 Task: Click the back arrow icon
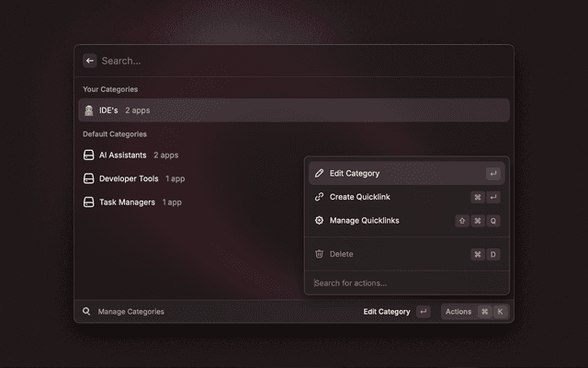point(90,61)
